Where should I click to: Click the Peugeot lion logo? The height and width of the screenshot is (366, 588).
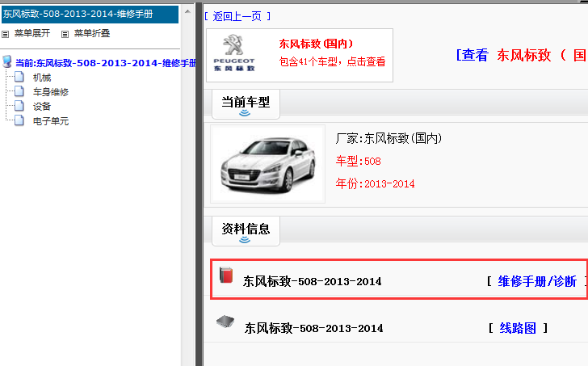click(234, 53)
